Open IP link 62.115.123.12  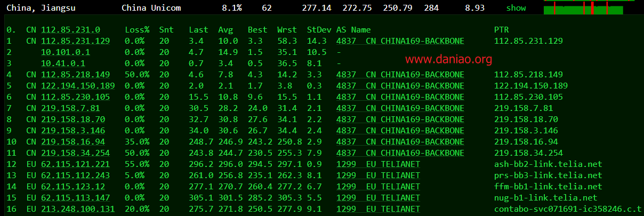tap(73, 187)
